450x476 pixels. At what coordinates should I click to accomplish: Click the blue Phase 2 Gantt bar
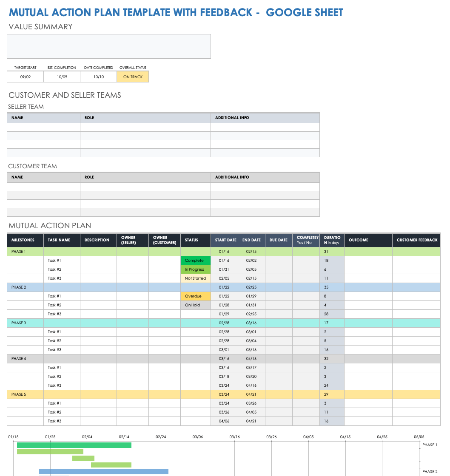(103, 471)
